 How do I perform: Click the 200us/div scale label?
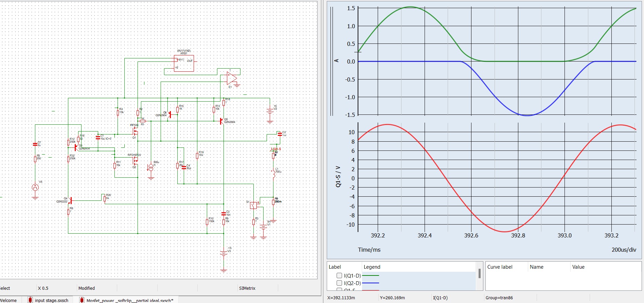(624, 250)
